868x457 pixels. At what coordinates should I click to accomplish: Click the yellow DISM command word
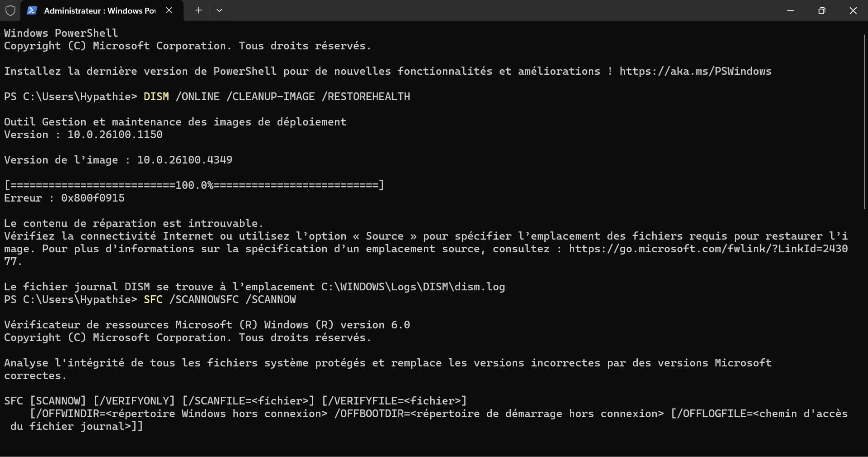156,96
